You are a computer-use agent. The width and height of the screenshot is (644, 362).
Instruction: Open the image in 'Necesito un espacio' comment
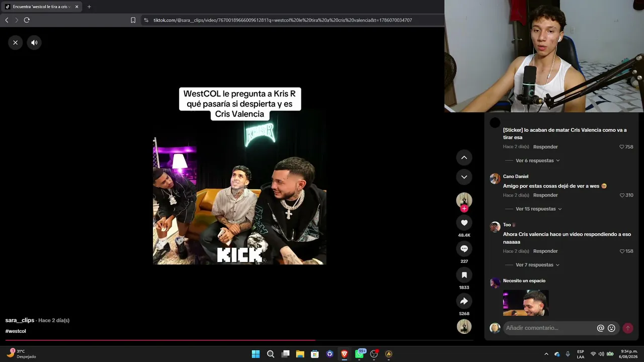pyautogui.click(x=526, y=303)
